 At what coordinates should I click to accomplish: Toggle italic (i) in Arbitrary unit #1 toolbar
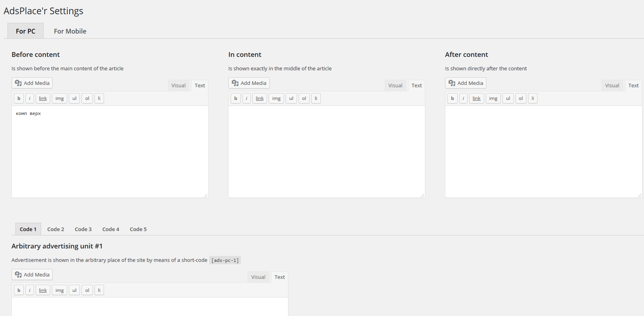[x=30, y=290]
